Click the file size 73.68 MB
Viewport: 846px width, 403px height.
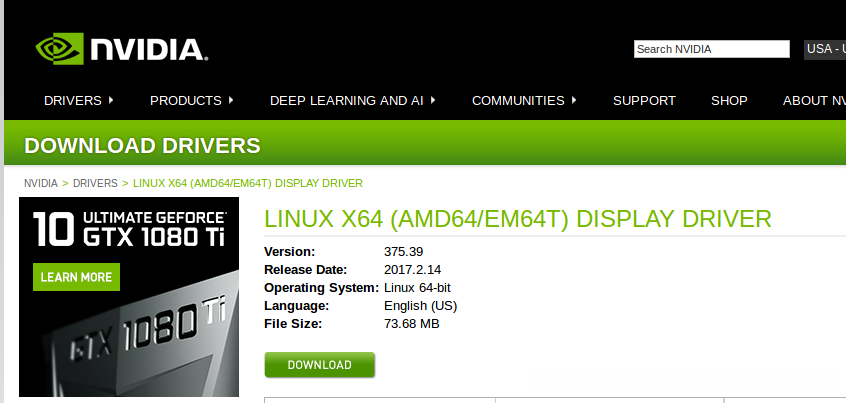point(412,324)
